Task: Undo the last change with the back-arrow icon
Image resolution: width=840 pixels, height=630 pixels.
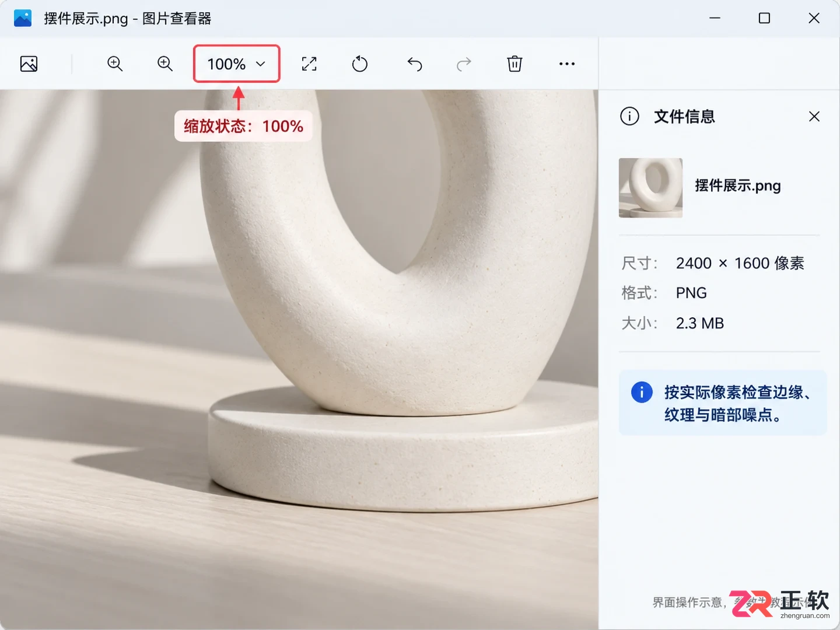Action: [415, 64]
